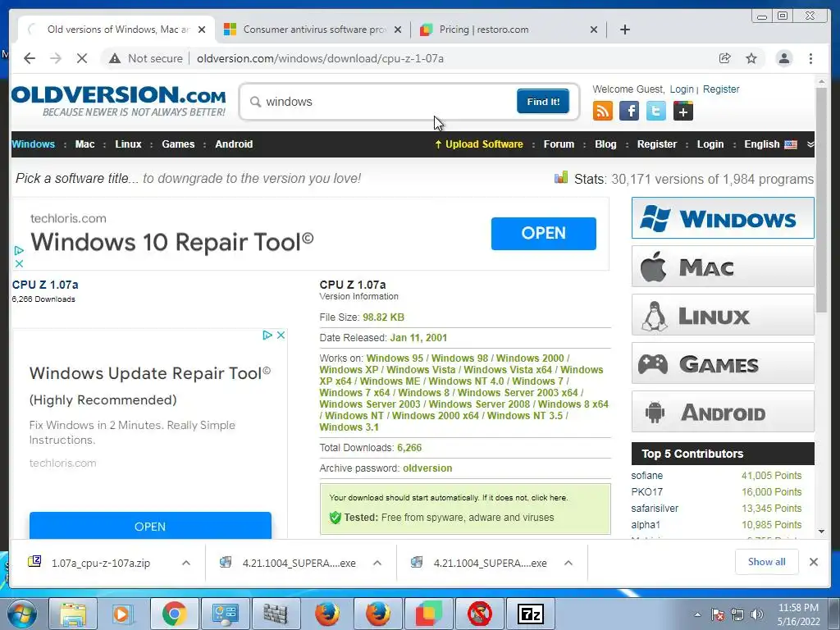The image size is (840, 630).
Task: Click the browser address bar URL
Action: coord(320,58)
